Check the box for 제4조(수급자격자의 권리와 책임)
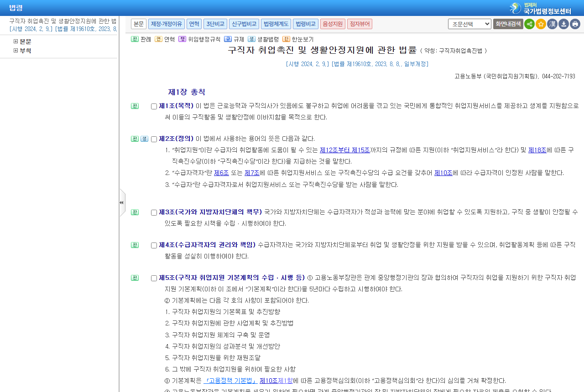 (154, 245)
